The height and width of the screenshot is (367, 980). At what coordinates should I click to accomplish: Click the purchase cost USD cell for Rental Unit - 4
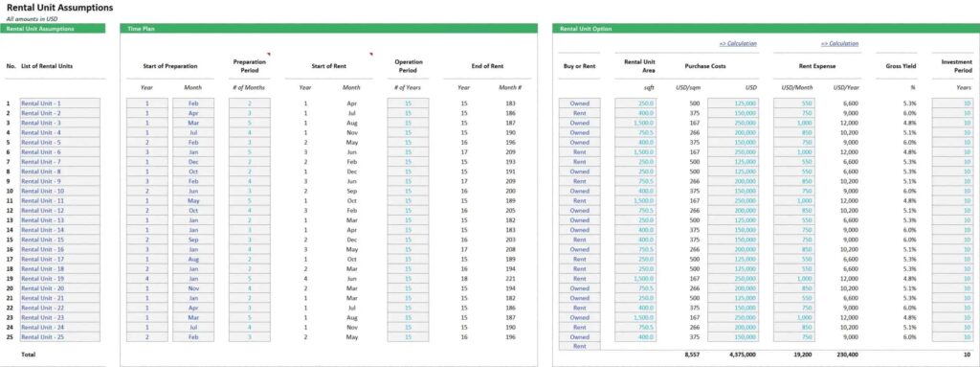(733, 133)
